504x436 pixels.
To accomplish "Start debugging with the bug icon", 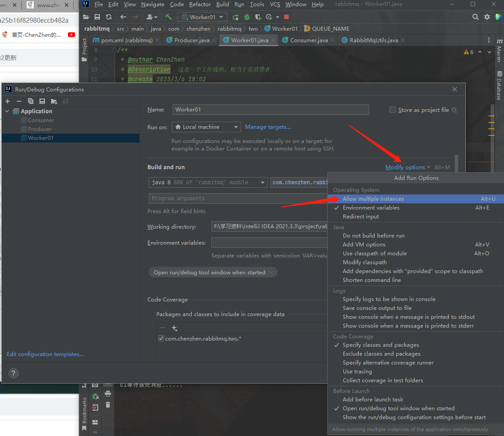I will 247,17.
